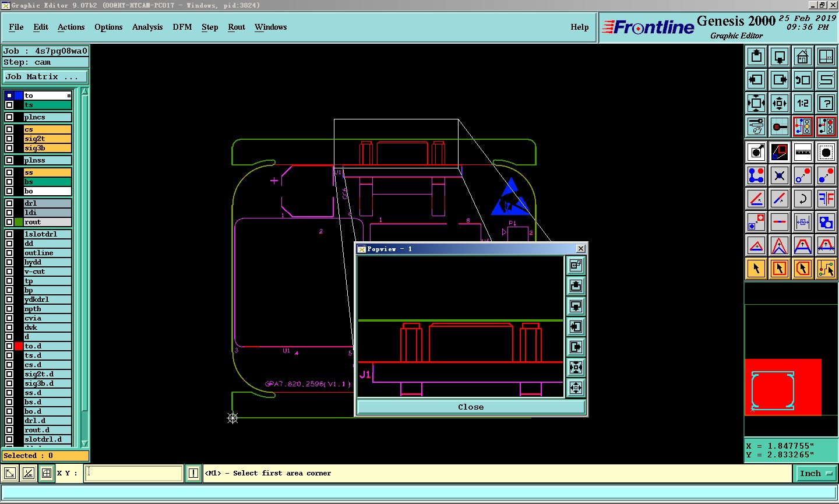Open the Edit menu
The height and width of the screenshot is (504, 839).
pos(41,27)
